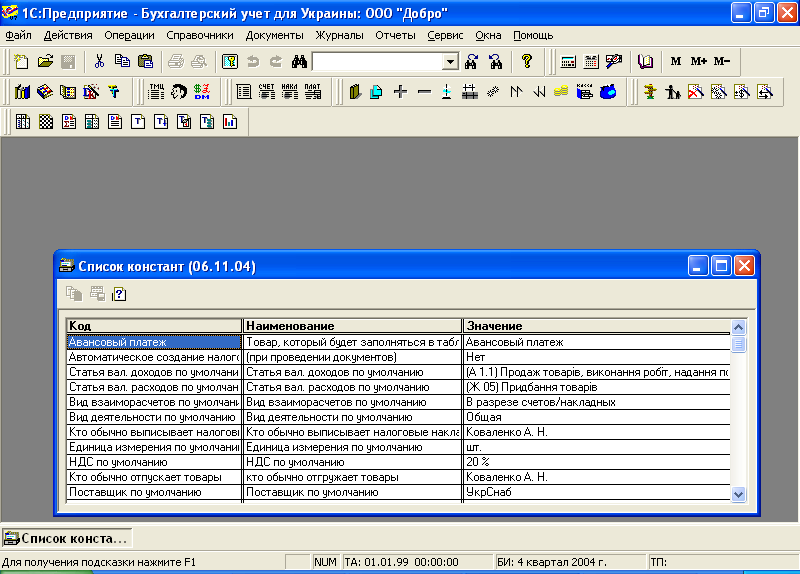Viewport: 800px width, 574px height.
Task: Click the Paste clipboard icon
Action: coord(145,62)
